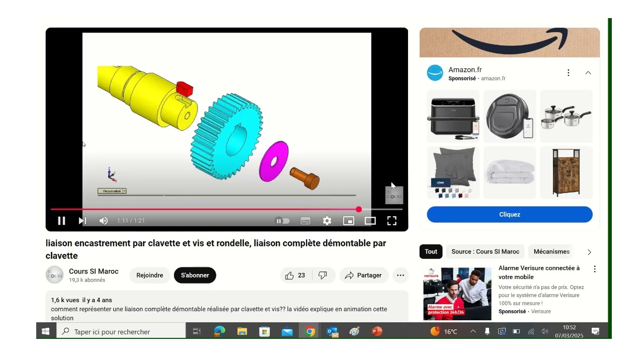Open the Cours SI Maroc channel avatar
Viewport: 644px width, 362px height.
pyautogui.click(x=55, y=275)
